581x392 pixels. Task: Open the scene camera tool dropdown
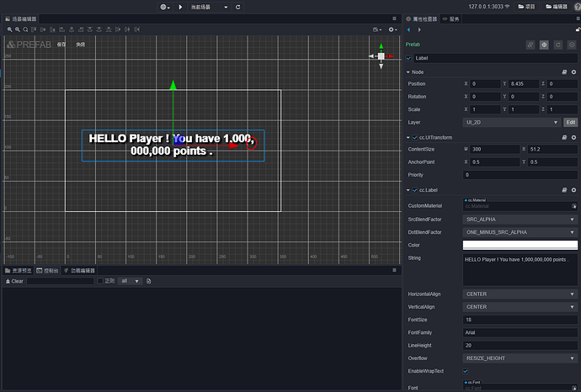[x=377, y=29]
